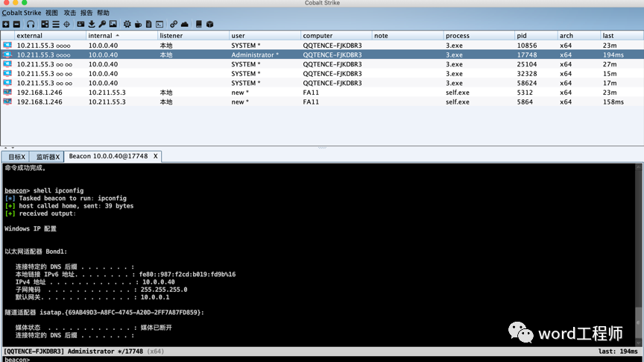Click the beacon console vertical scrollbar
Screen dimensions: 644x362
point(639,255)
